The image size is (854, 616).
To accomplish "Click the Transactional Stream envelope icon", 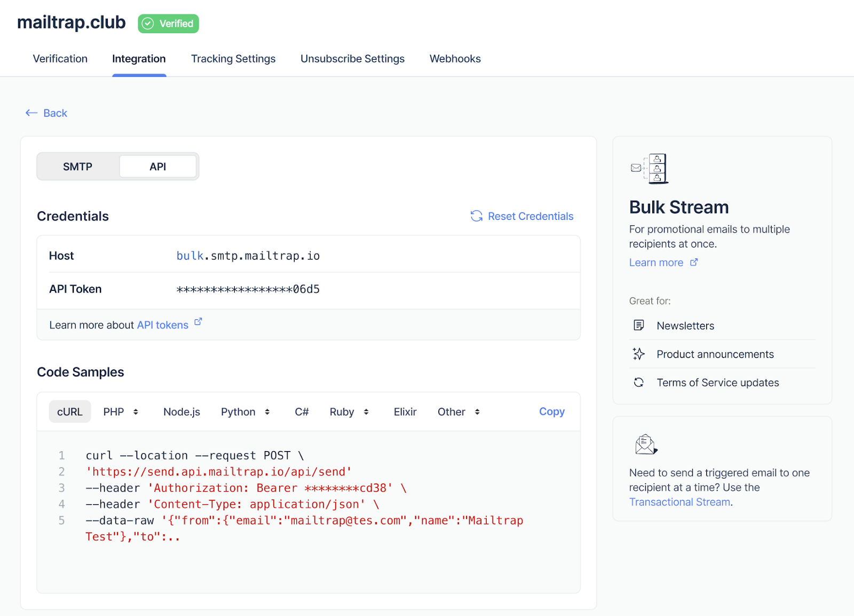I will coord(644,444).
